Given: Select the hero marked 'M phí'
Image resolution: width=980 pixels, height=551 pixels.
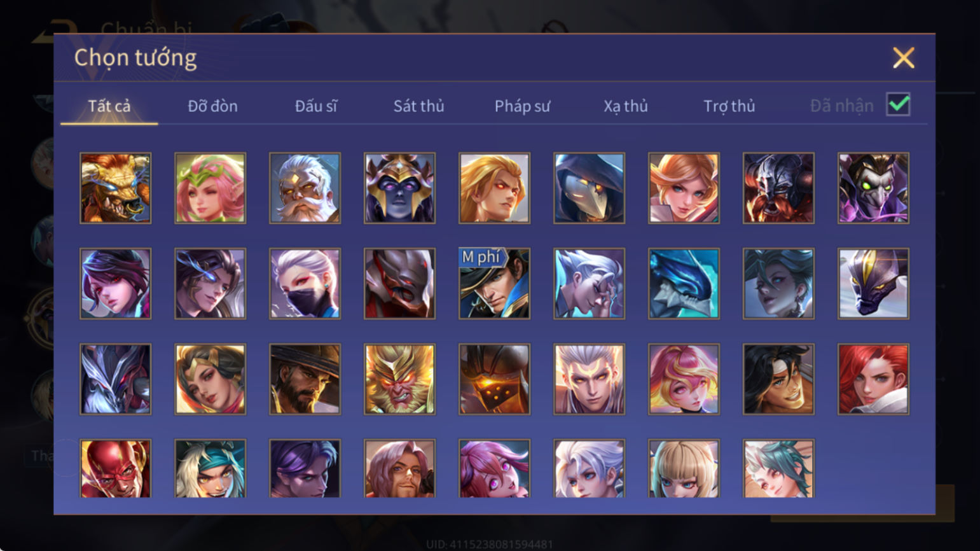Looking at the screenshot, I should coord(495,284).
